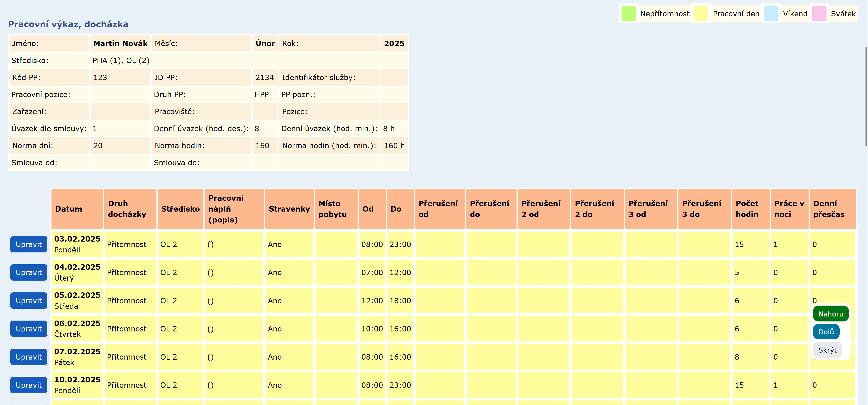This screenshot has height=405, width=868.
Task: Click Upravit for 10.02.2025 row
Action: point(29,385)
